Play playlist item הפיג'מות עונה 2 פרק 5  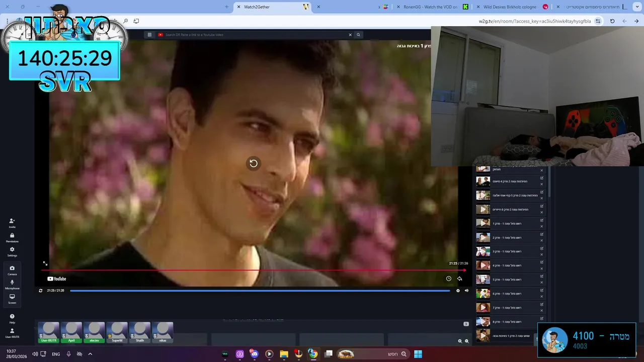483,195
